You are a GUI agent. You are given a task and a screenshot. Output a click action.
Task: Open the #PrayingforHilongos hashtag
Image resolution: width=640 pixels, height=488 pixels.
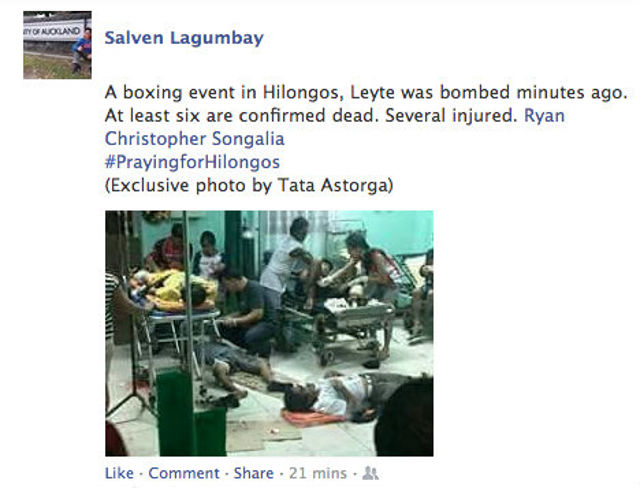click(192, 162)
